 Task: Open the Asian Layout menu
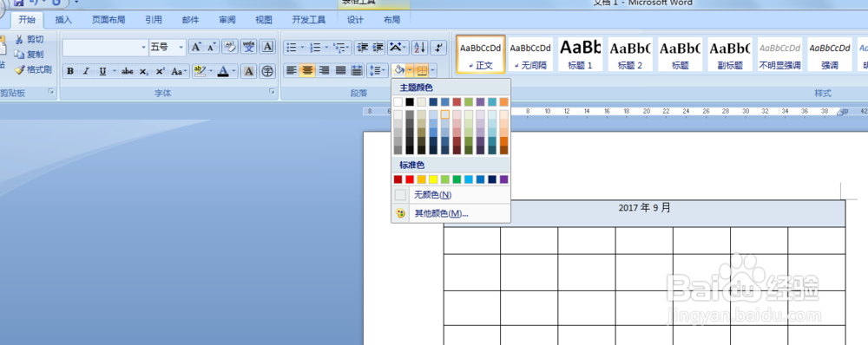[x=398, y=48]
